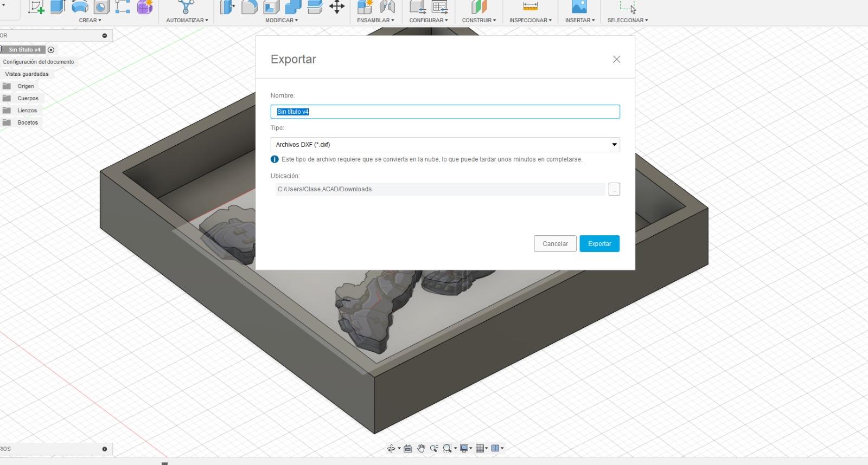The image size is (868, 465).
Task: Click the New Component icon
Action: click(x=365, y=7)
